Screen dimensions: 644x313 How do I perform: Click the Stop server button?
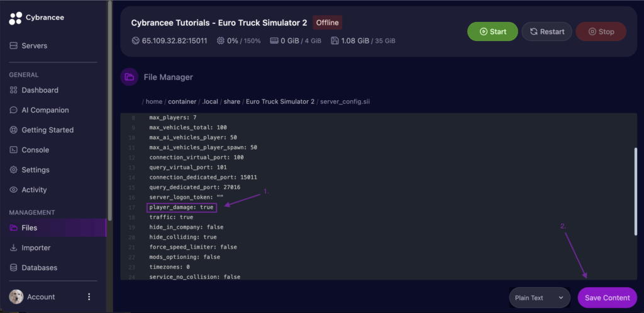click(601, 31)
